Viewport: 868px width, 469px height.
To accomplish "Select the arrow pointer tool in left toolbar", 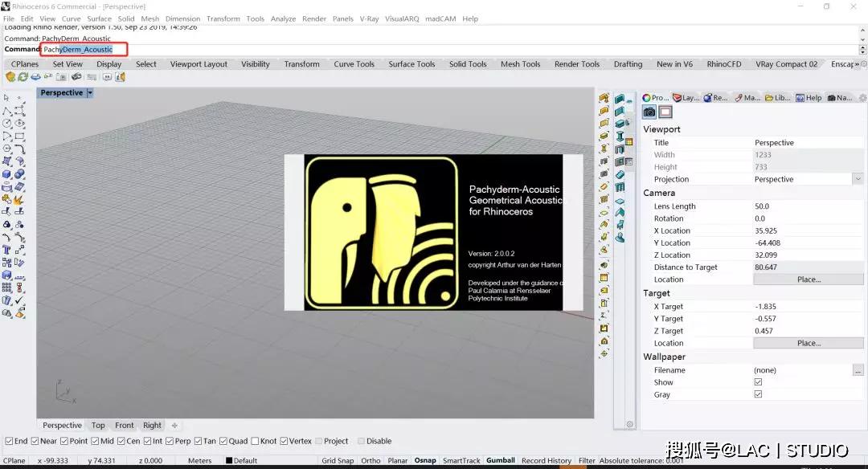I will [6, 98].
